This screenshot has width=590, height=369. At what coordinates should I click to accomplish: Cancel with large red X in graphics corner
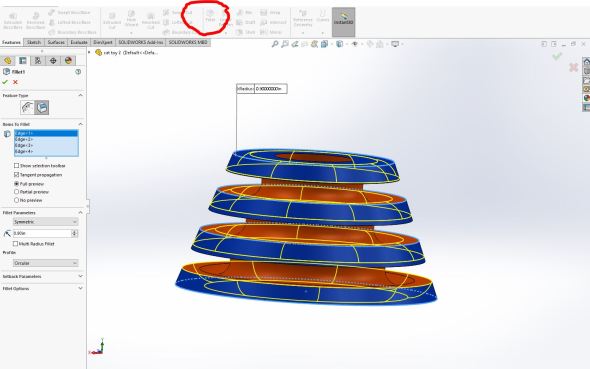coord(573,67)
